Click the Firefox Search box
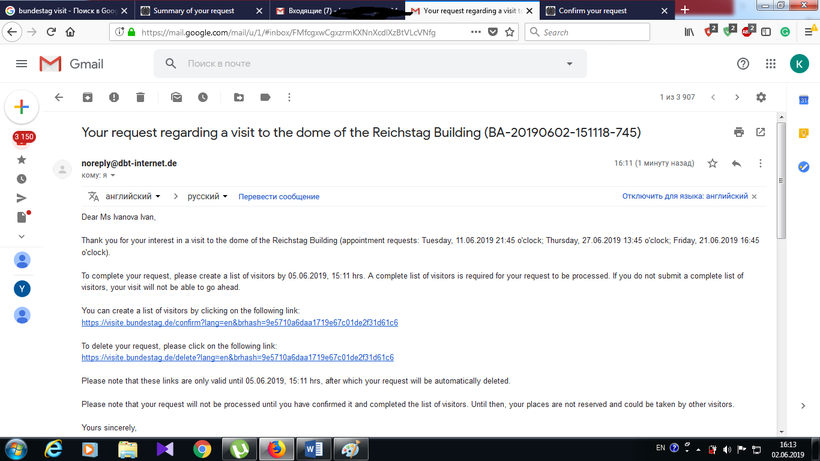820x461 pixels. tap(587, 32)
